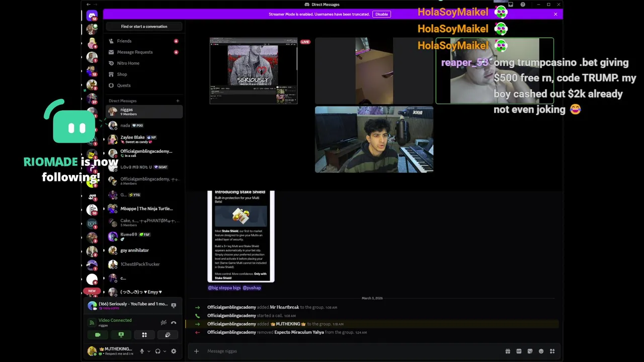The height and width of the screenshot is (362, 644).
Task: Open the Discord home direct messages icon
Action: [92, 16]
